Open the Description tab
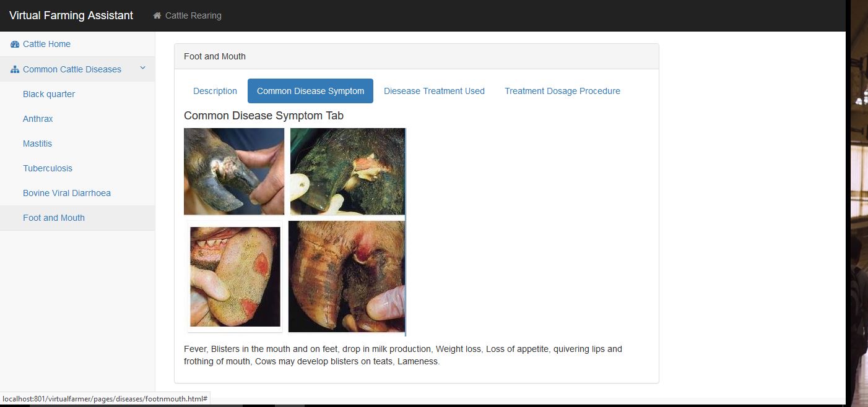 pos(215,91)
